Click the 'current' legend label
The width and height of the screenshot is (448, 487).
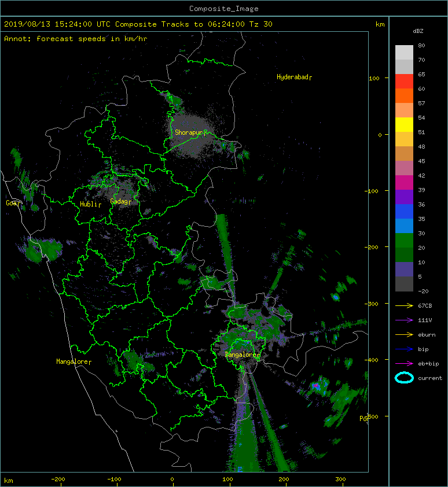click(430, 378)
